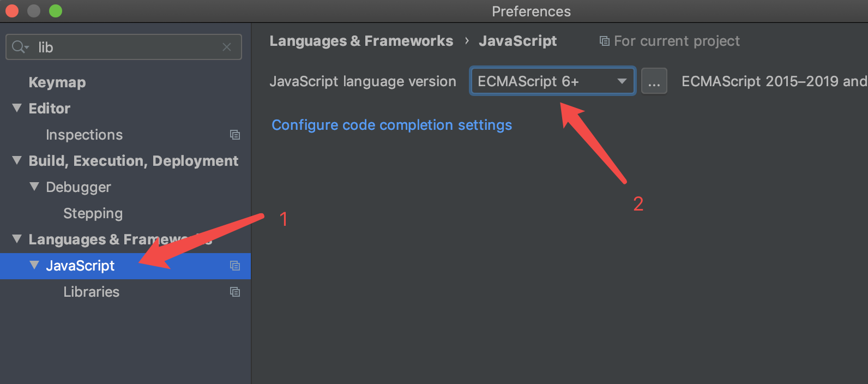The width and height of the screenshot is (868, 384).
Task: Open Libraries under JavaScript
Action: click(92, 292)
